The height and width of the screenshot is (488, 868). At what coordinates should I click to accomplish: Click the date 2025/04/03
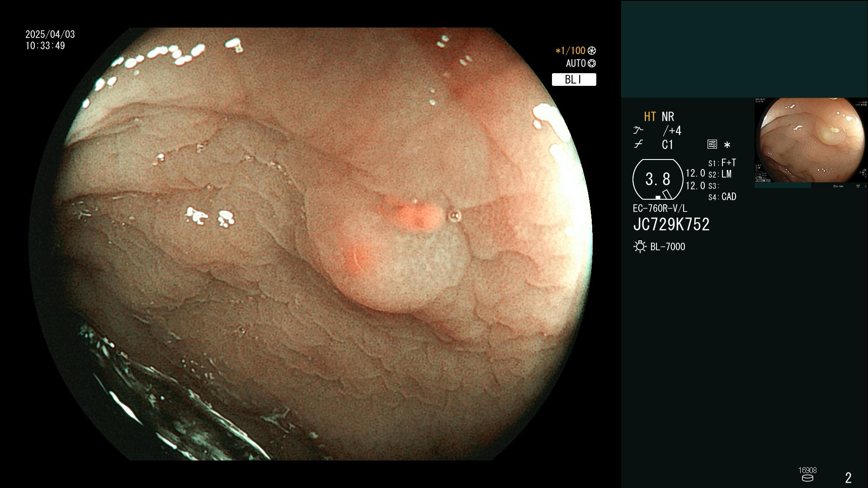click(x=50, y=34)
